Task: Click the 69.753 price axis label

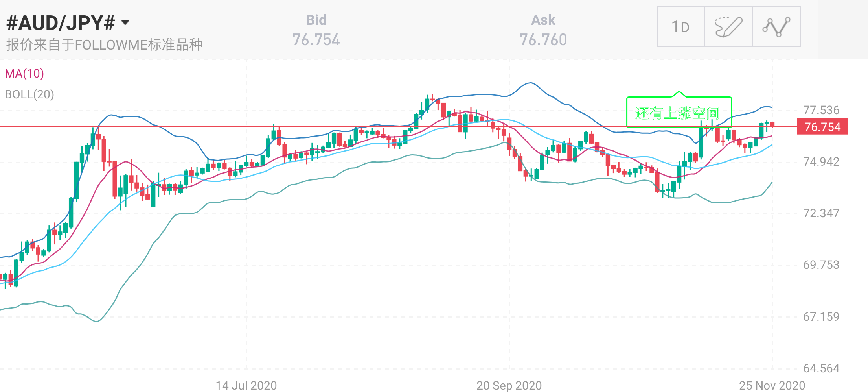Action: 821,265
